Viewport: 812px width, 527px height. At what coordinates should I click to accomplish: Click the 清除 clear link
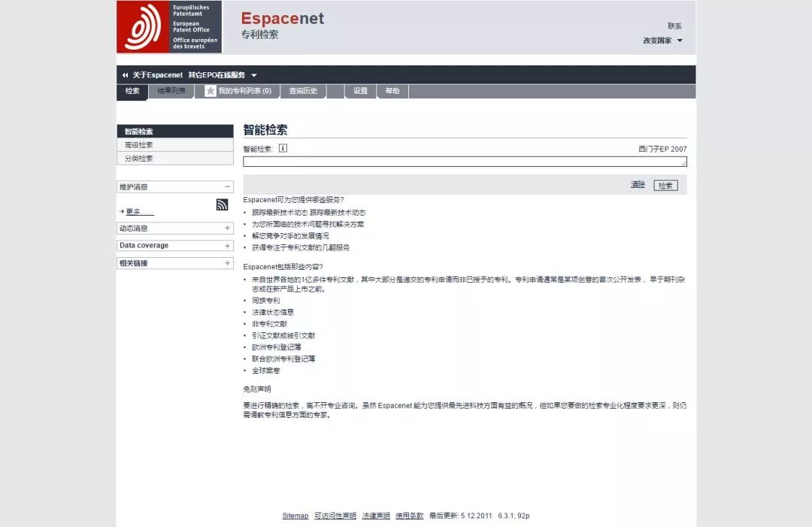638,185
